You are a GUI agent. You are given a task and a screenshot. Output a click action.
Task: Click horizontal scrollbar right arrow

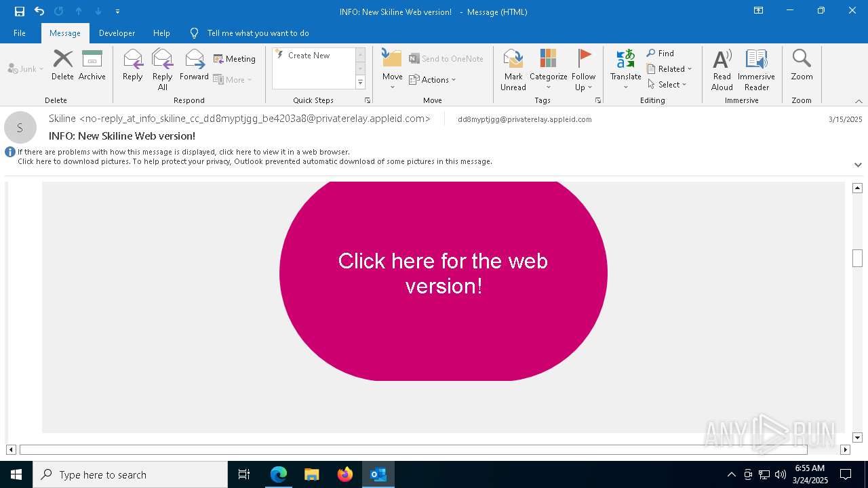(x=845, y=449)
